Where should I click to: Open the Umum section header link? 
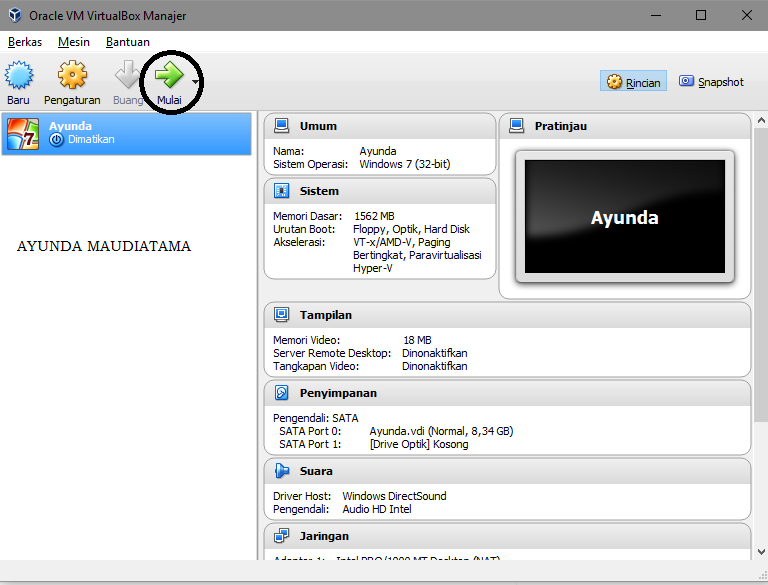(318, 126)
